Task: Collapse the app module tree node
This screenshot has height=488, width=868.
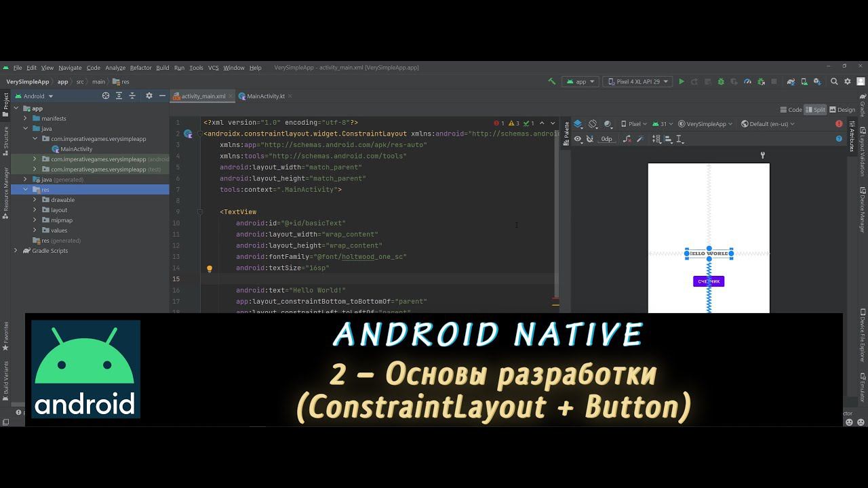Action: click(x=16, y=108)
